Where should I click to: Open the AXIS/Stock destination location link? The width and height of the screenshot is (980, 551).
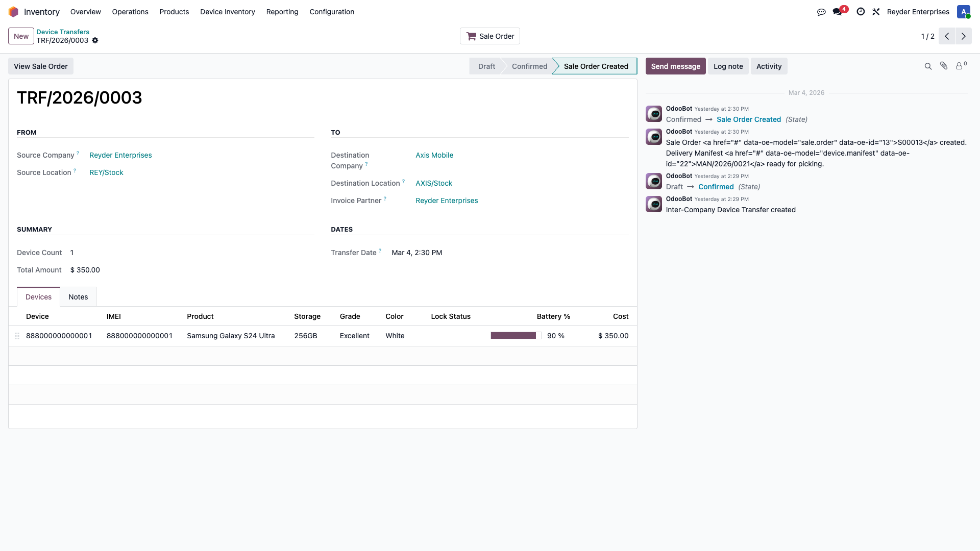434,183
